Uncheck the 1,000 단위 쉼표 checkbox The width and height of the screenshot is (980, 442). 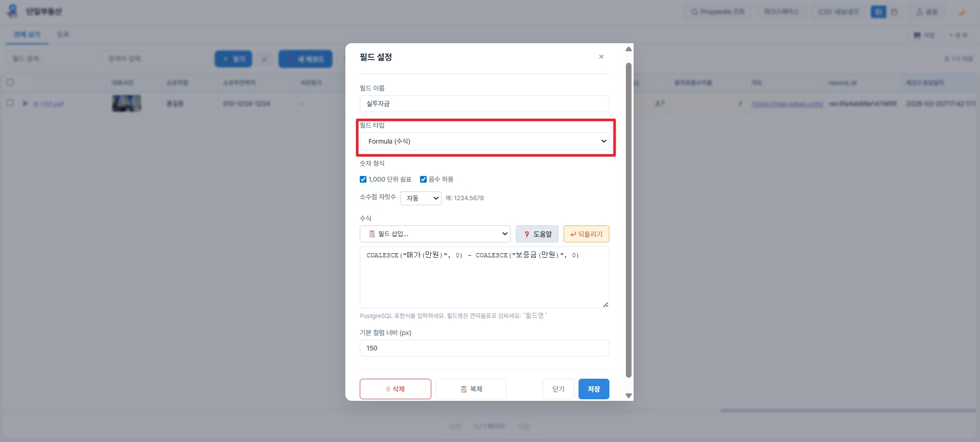(x=363, y=179)
